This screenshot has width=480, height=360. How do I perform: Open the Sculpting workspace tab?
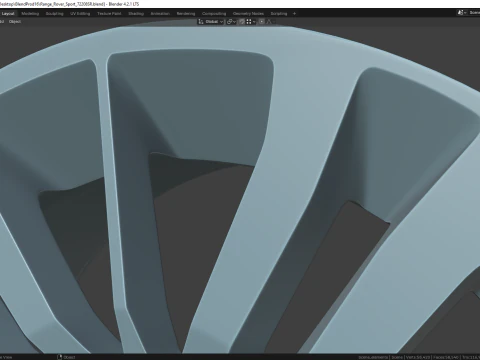click(54, 14)
